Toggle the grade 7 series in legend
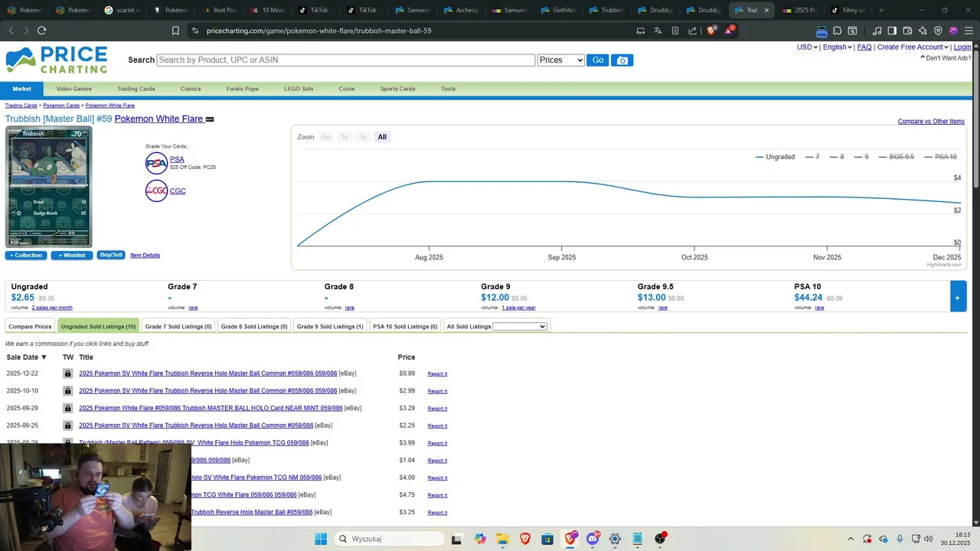980x551 pixels. [812, 157]
